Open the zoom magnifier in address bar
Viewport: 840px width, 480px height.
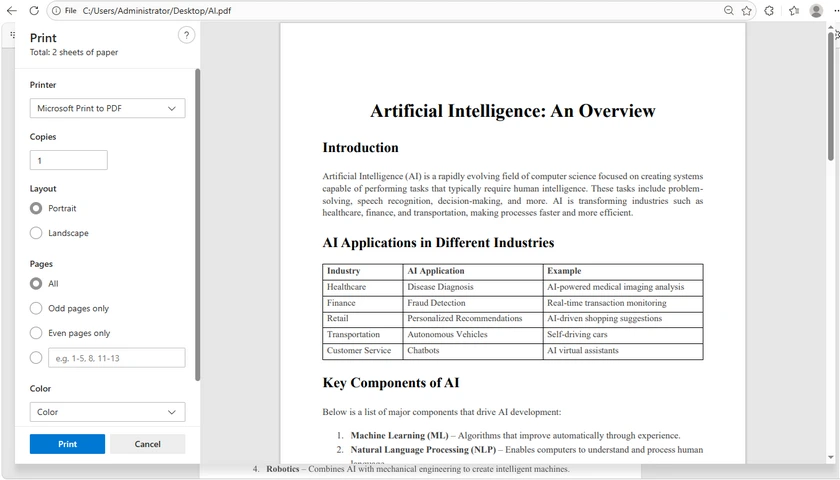(x=729, y=11)
